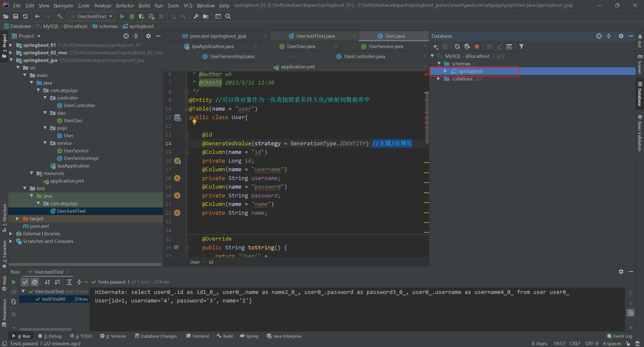The image size is (644, 347).
Task: Click the Build Project hammer icon
Action: (x=60, y=16)
